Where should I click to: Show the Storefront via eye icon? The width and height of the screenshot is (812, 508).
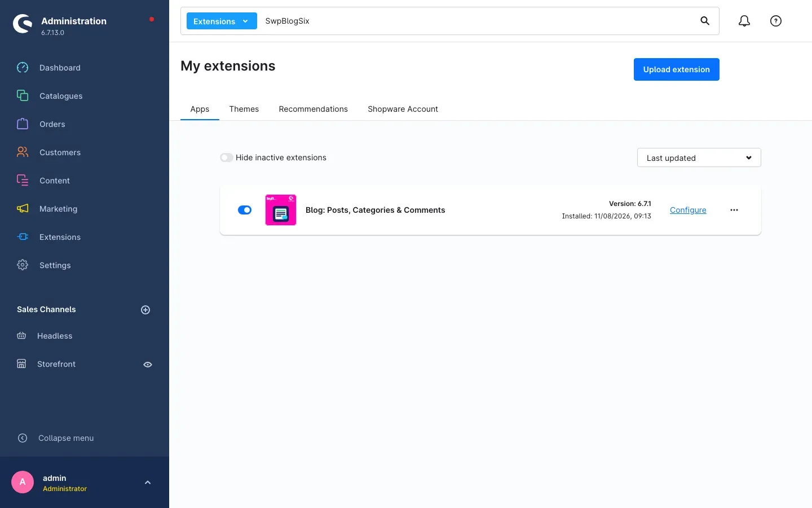coord(148,365)
